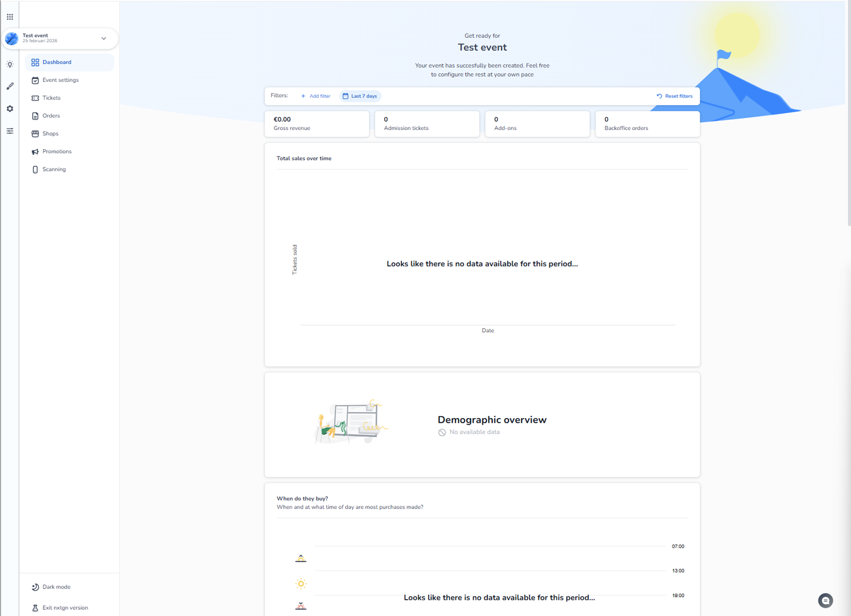Open the settings gear icon
Image resolution: width=851 pixels, height=616 pixels.
click(x=10, y=109)
